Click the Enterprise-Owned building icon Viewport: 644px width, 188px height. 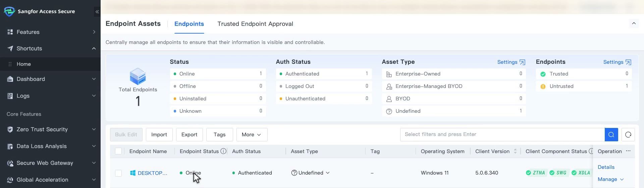pyautogui.click(x=389, y=74)
